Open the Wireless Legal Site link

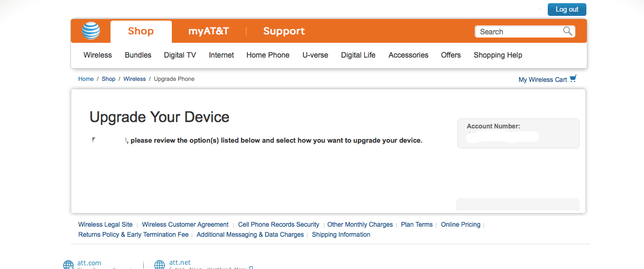pyautogui.click(x=105, y=225)
